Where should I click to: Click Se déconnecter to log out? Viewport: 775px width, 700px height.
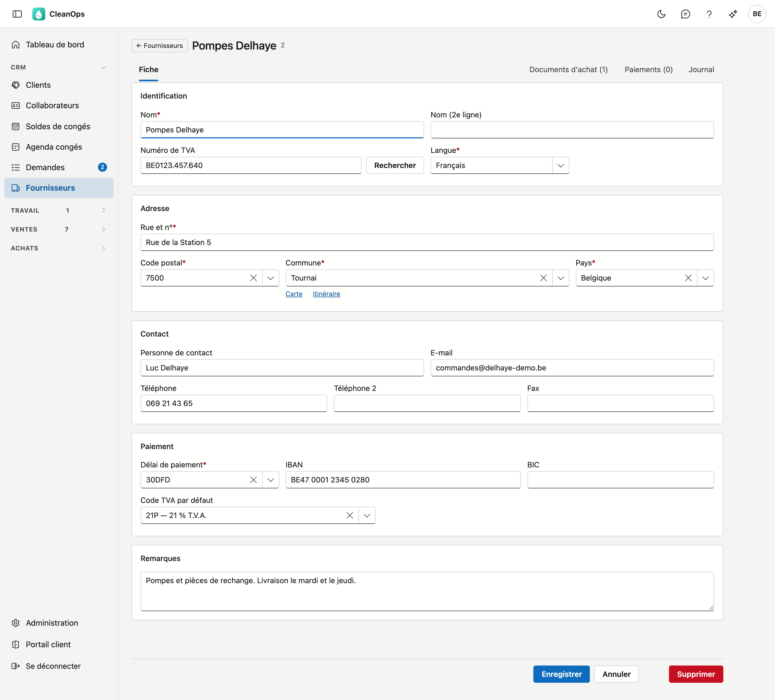point(59,666)
